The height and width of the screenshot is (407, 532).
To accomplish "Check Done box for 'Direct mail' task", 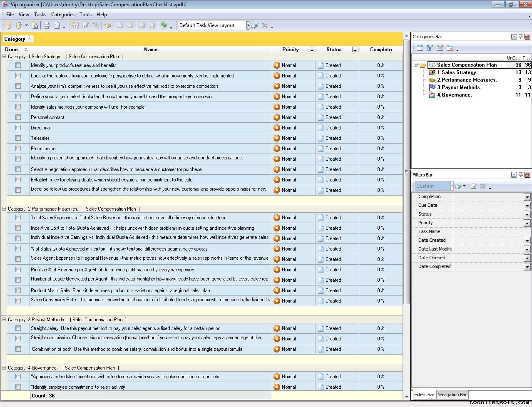I will [18, 128].
